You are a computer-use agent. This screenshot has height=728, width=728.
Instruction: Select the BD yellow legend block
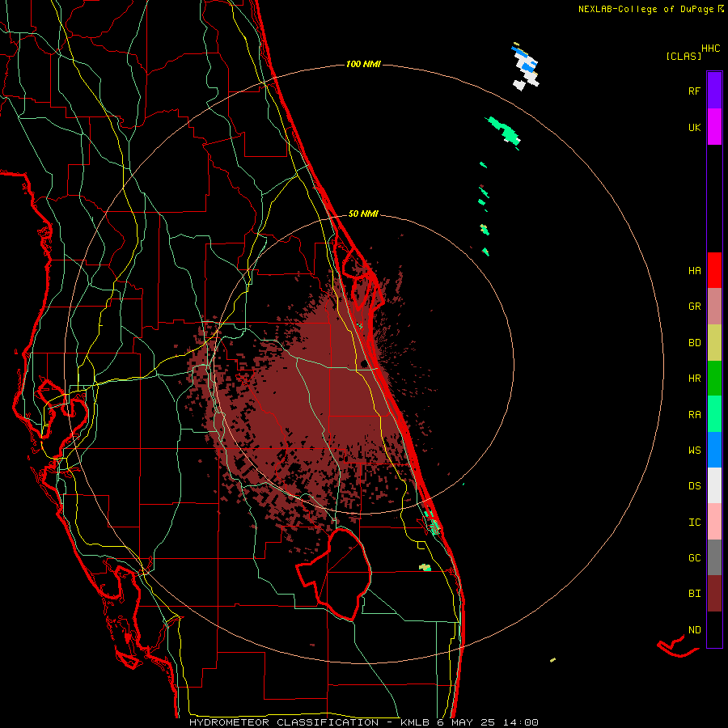click(x=714, y=343)
